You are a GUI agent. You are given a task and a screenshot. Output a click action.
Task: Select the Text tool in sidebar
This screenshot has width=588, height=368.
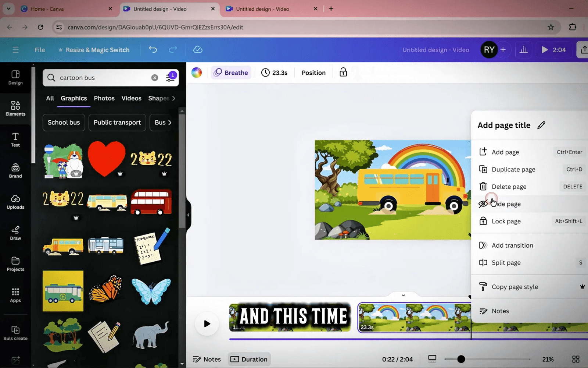(x=15, y=140)
